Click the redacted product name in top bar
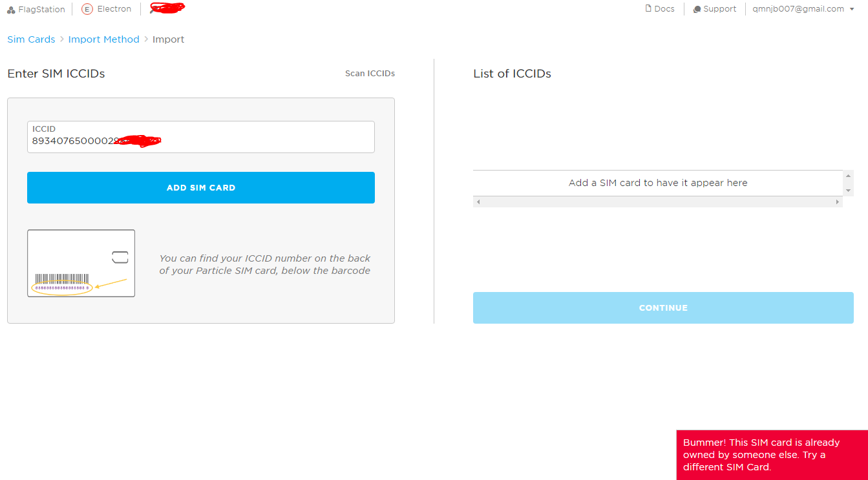 coord(167,8)
